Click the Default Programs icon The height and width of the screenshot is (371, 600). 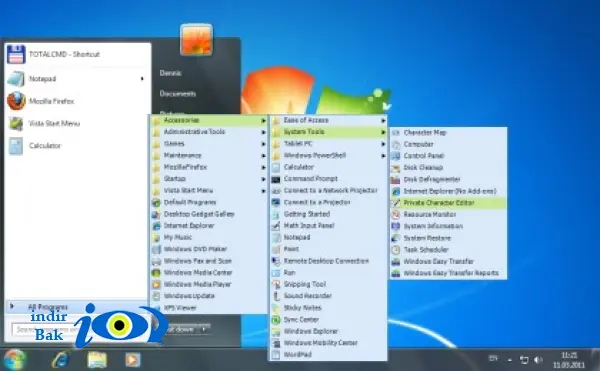tap(156, 202)
